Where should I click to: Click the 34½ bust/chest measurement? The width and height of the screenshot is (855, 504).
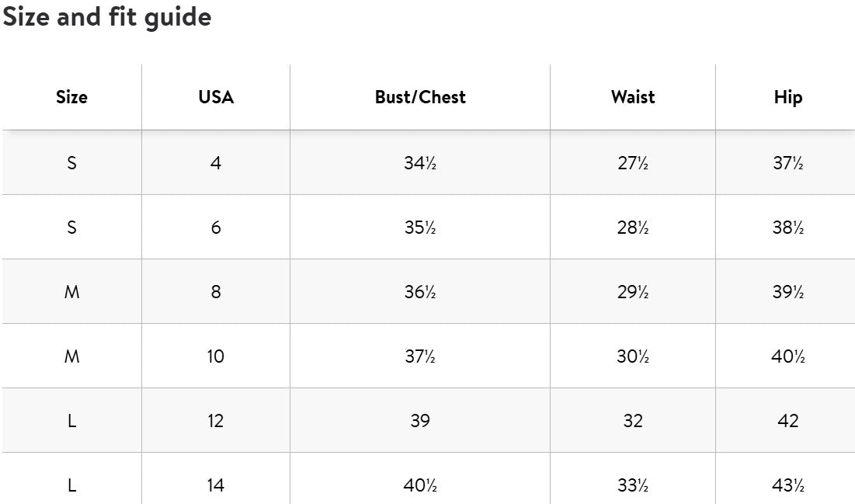pyautogui.click(x=420, y=163)
